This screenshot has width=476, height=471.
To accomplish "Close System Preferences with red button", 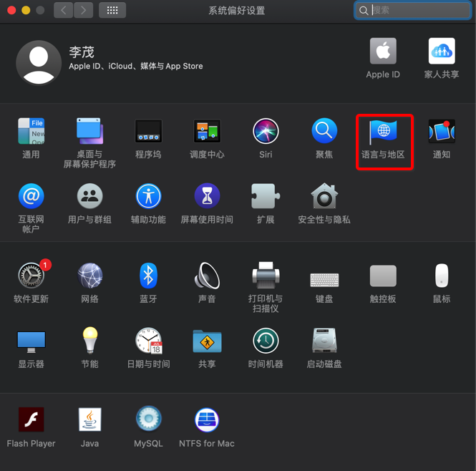I will pyautogui.click(x=11, y=10).
